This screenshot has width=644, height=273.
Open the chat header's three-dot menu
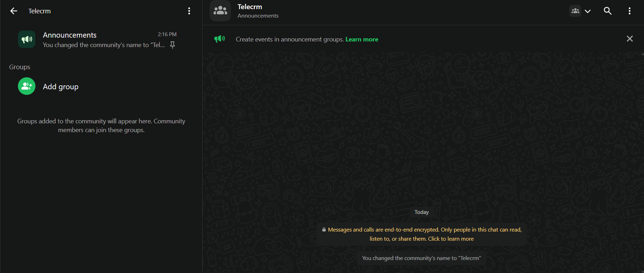tap(630, 11)
